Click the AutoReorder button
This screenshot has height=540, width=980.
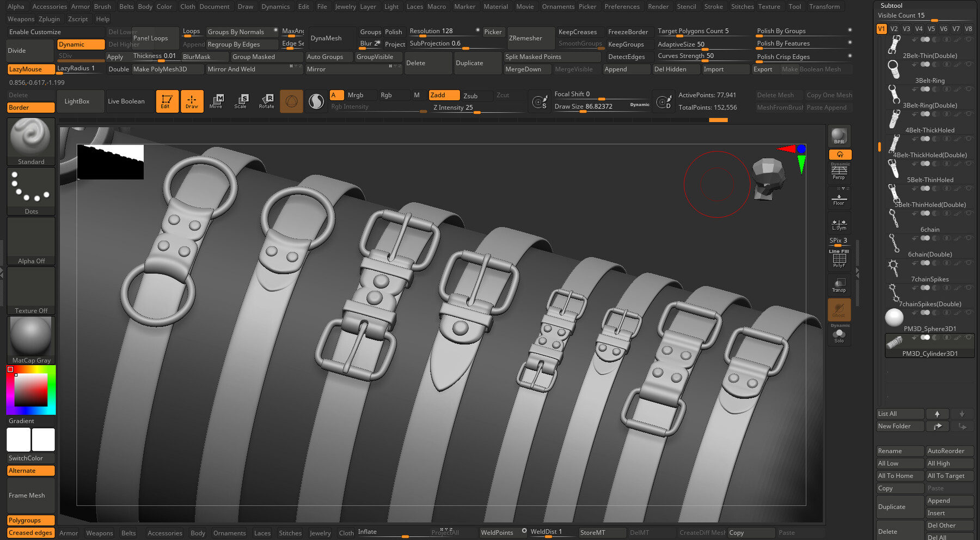click(950, 451)
